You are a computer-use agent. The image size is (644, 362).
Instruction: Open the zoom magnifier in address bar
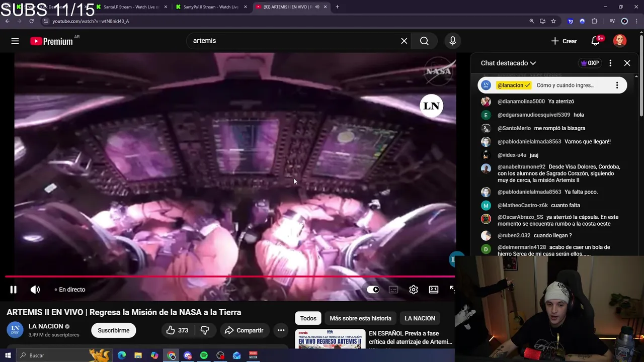tap(532, 21)
